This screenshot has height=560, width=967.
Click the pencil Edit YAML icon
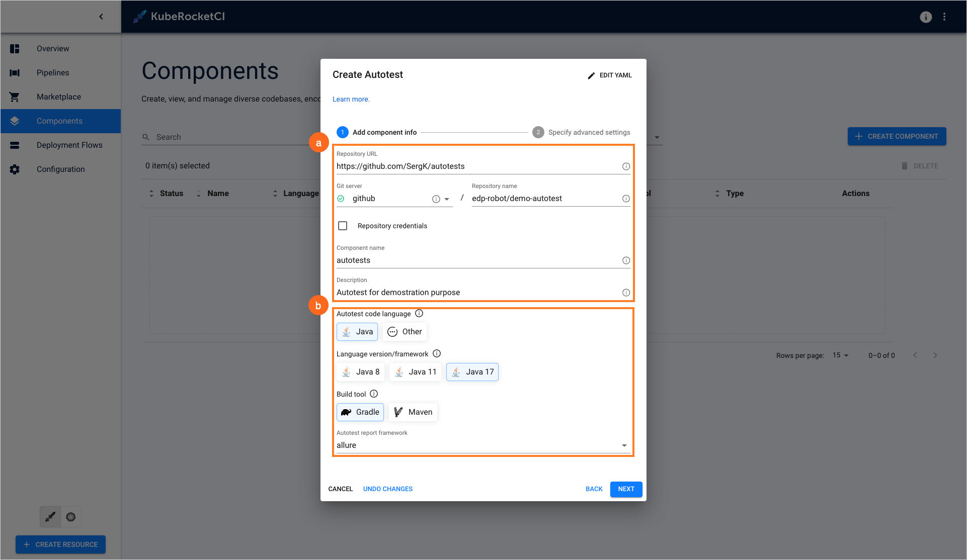tap(591, 75)
